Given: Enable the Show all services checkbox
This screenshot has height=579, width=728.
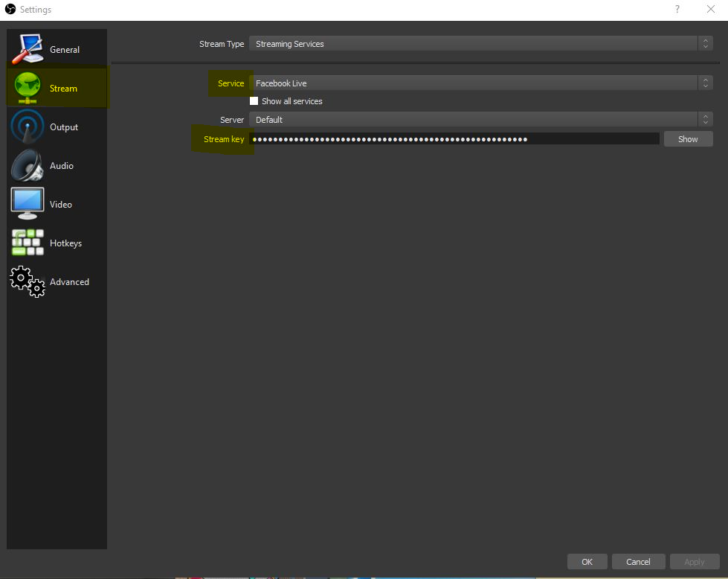Looking at the screenshot, I should point(254,100).
